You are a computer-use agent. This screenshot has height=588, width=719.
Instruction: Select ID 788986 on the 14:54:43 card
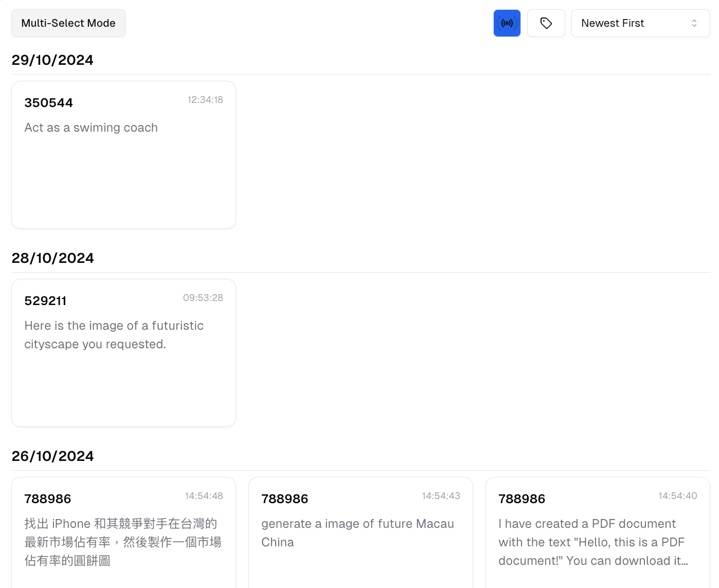[285, 499]
